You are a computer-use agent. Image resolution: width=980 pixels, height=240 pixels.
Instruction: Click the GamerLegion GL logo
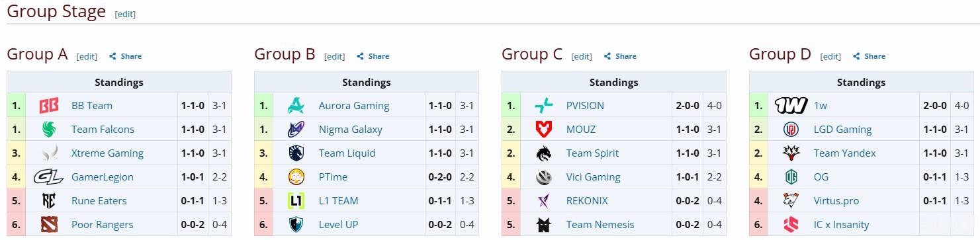[49, 177]
